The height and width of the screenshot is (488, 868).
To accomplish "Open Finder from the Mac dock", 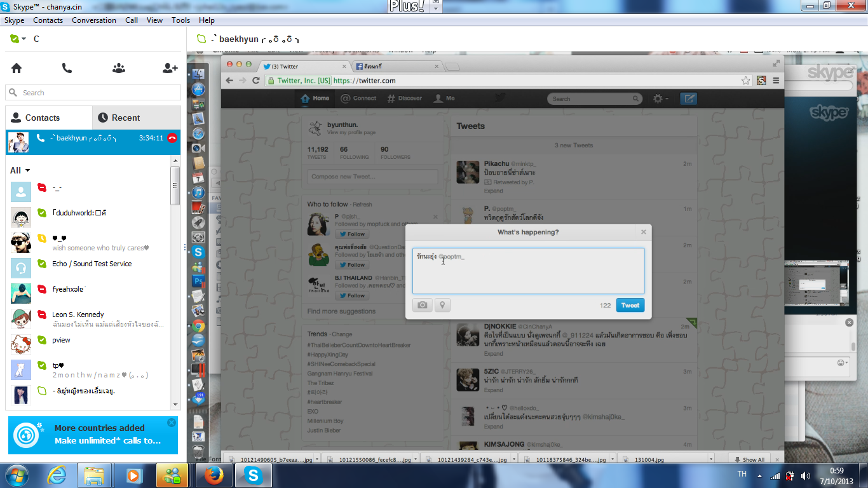I will 198,74.
